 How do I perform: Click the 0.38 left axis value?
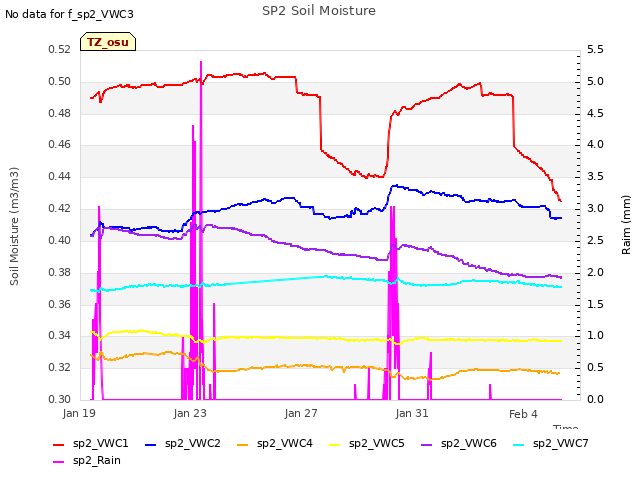point(60,272)
